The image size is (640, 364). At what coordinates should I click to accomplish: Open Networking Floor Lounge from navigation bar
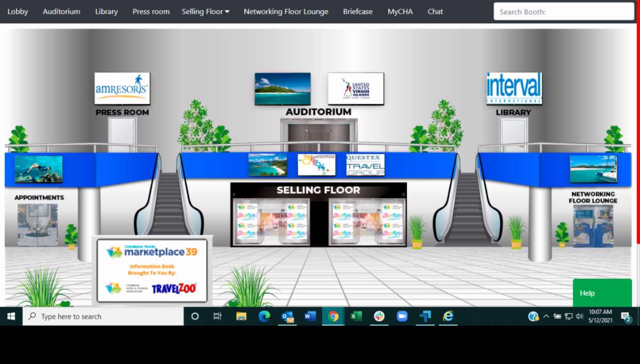click(286, 12)
